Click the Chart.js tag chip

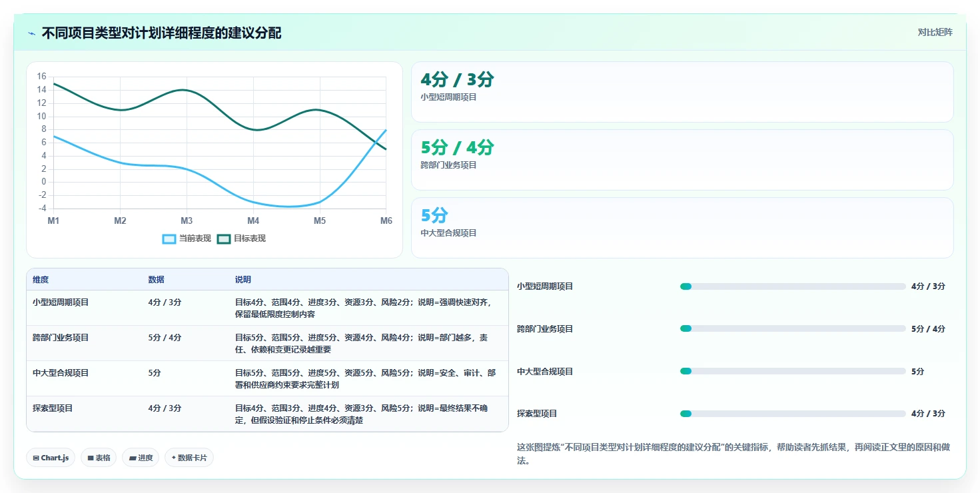tap(51, 458)
